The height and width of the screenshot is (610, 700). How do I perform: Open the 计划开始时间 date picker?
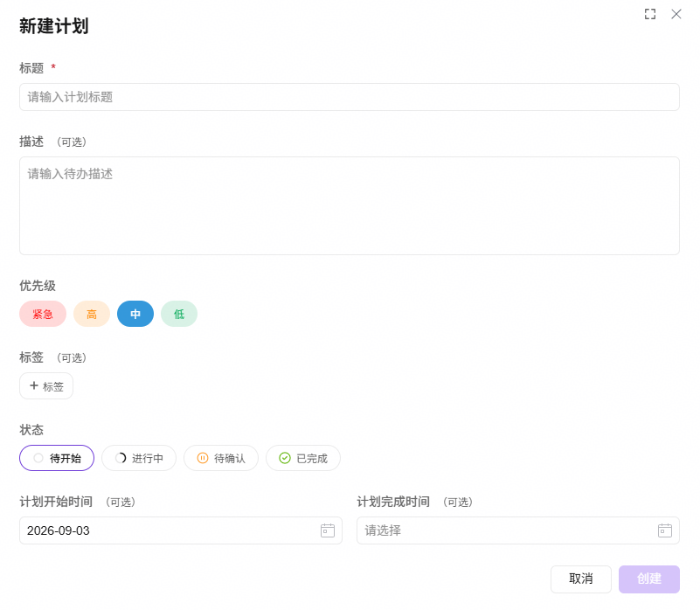tap(181, 530)
